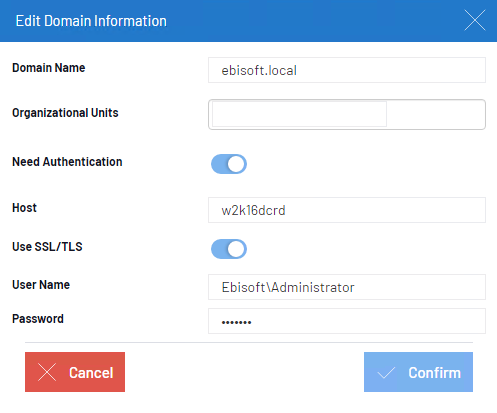Click the Use SSL/TLS label text

pos(47,247)
